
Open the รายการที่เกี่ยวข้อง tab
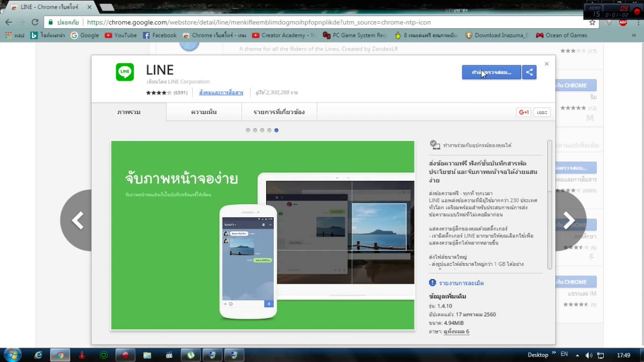pos(279,112)
